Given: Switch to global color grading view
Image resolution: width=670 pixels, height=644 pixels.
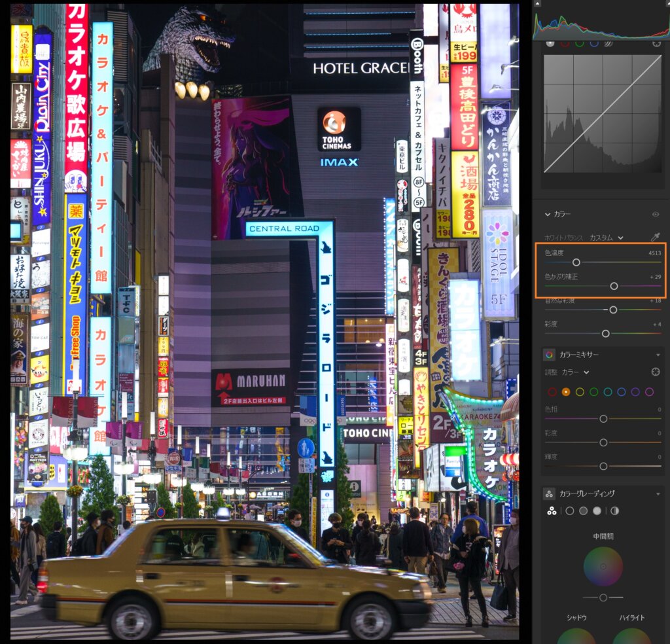Looking at the screenshot, I should coord(615,511).
